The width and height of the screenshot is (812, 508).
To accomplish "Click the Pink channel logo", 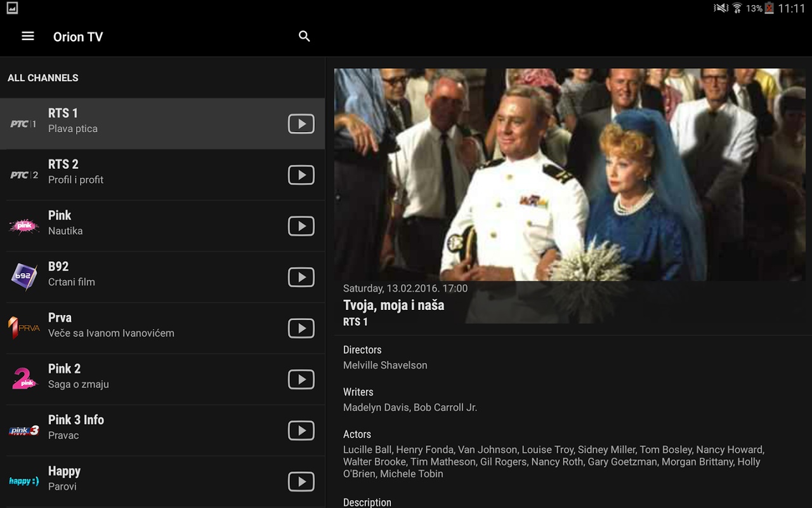I will point(24,226).
